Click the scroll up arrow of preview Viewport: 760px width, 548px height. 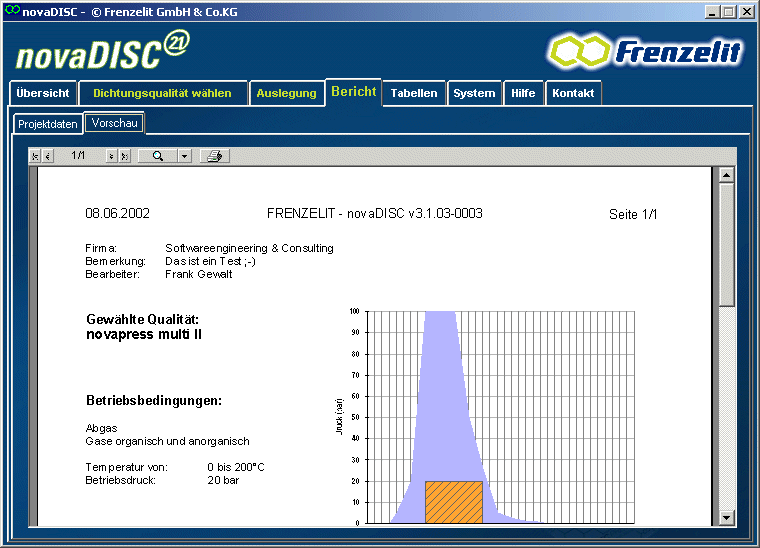pyautogui.click(x=727, y=175)
